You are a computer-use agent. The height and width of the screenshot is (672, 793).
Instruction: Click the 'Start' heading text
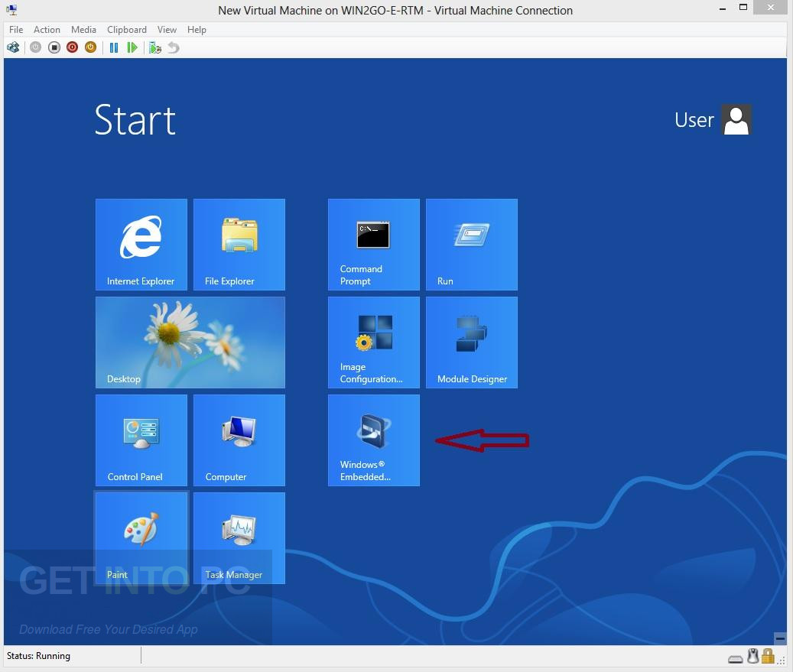[135, 120]
